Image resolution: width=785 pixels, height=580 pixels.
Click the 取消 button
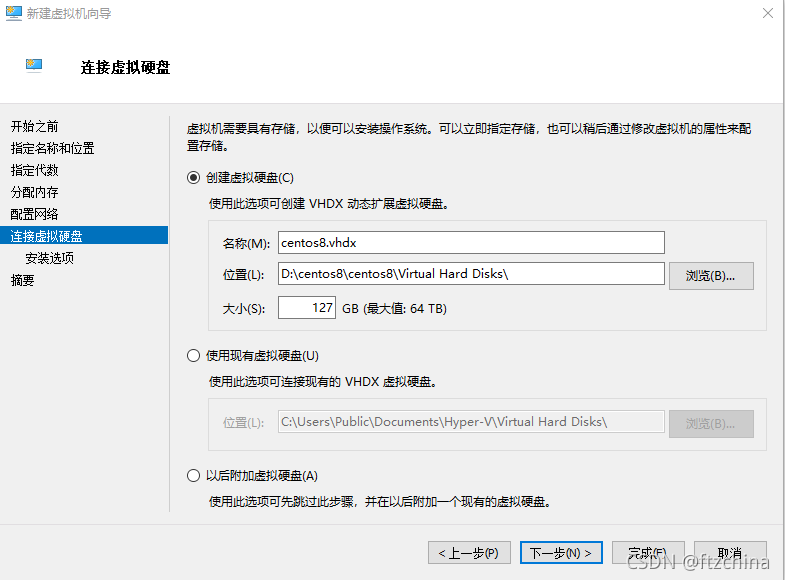(730, 553)
